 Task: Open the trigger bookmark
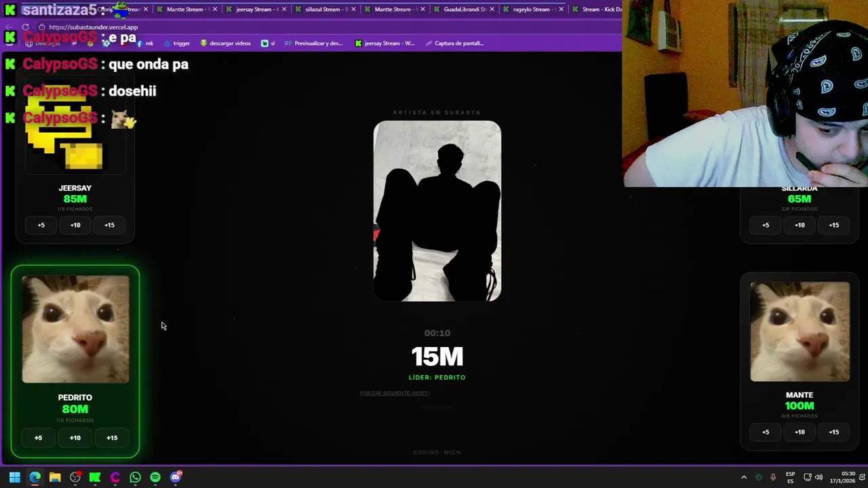[176, 43]
